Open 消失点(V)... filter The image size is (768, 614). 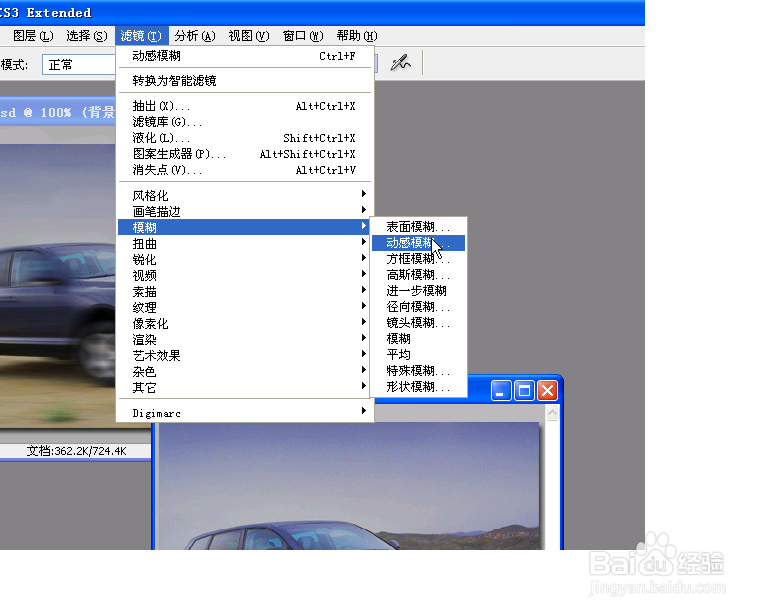(x=244, y=170)
